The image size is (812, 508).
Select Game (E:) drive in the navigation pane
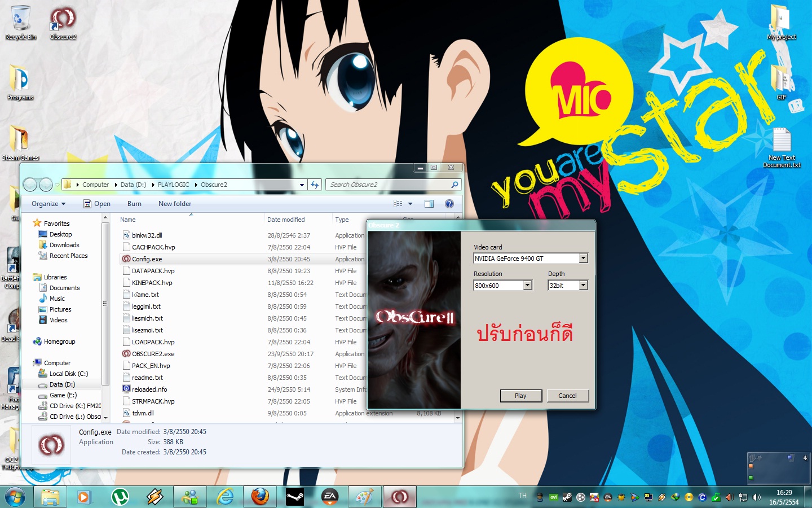[x=63, y=395]
